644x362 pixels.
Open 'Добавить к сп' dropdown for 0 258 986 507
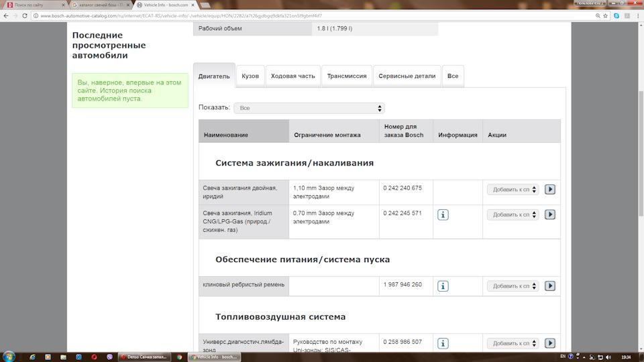(x=513, y=343)
